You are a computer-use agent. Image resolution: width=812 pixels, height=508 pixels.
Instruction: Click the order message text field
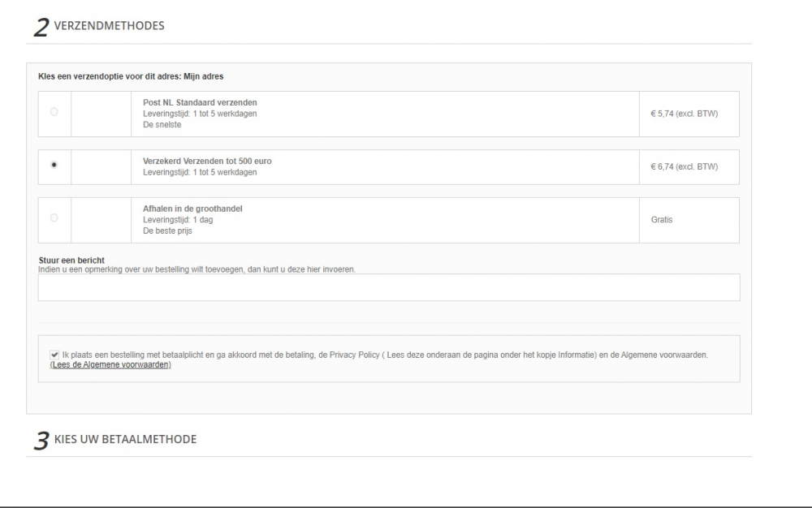389,287
